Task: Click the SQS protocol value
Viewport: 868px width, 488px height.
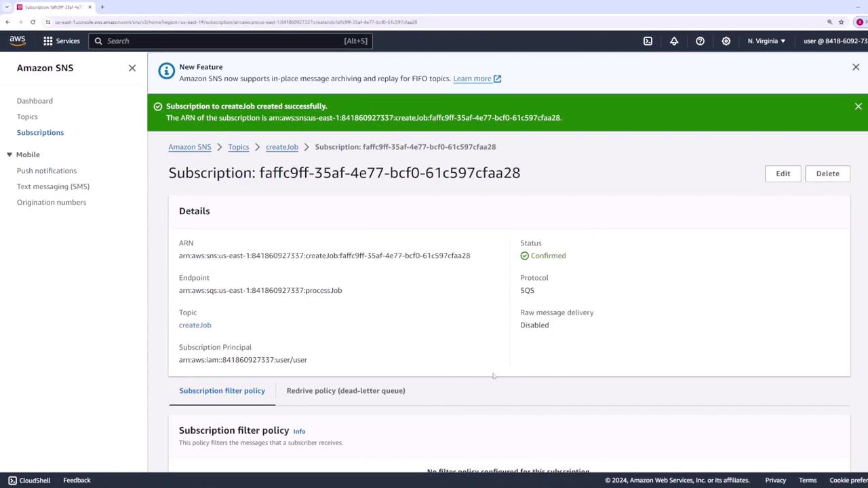Action: point(527,290)
